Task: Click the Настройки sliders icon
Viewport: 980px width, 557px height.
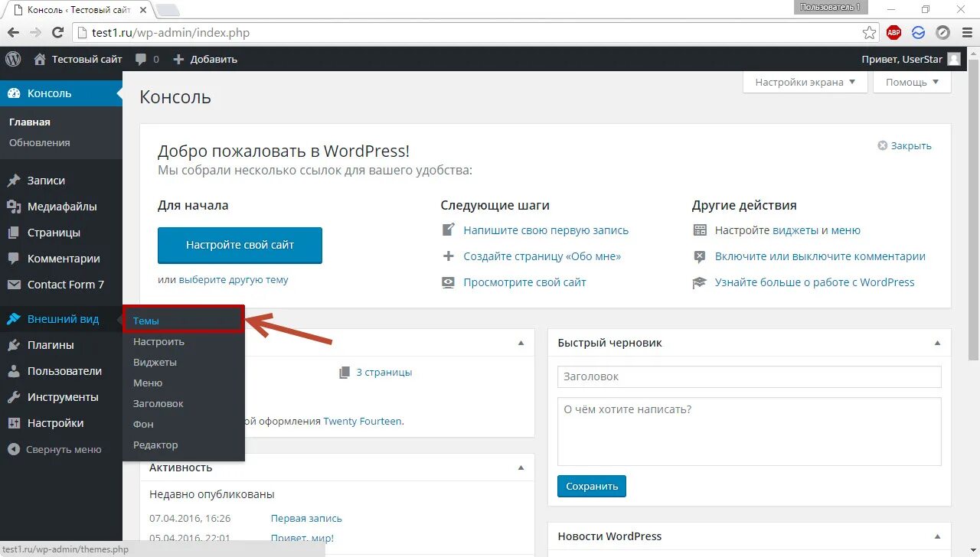Action: 14,423
